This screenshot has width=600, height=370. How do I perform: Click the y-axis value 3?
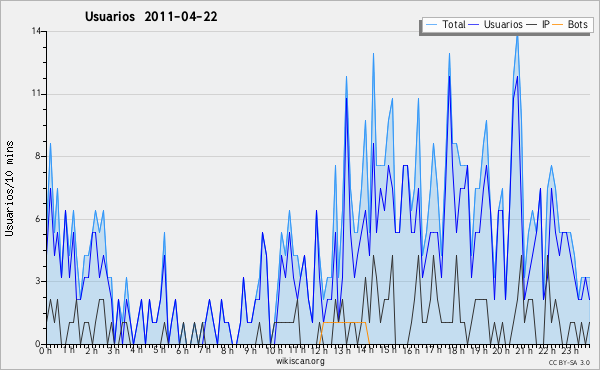(x=39, y=281)
